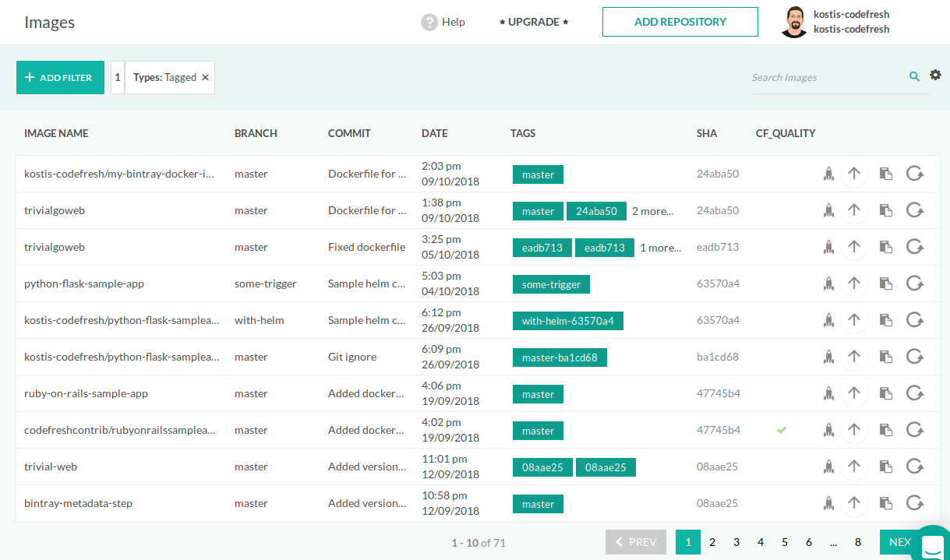
Task: Click the magnifier search icon
Action: [914, 76]
